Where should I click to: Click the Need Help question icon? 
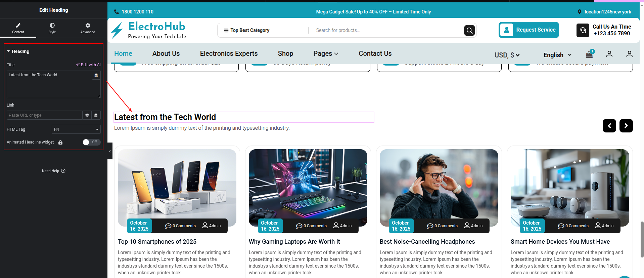(63, 171)
